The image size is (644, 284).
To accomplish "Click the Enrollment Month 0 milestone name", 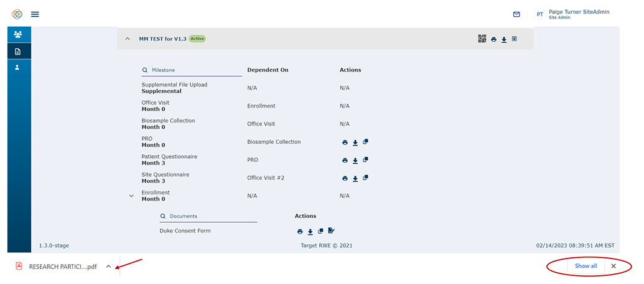I will pos(156,196).
